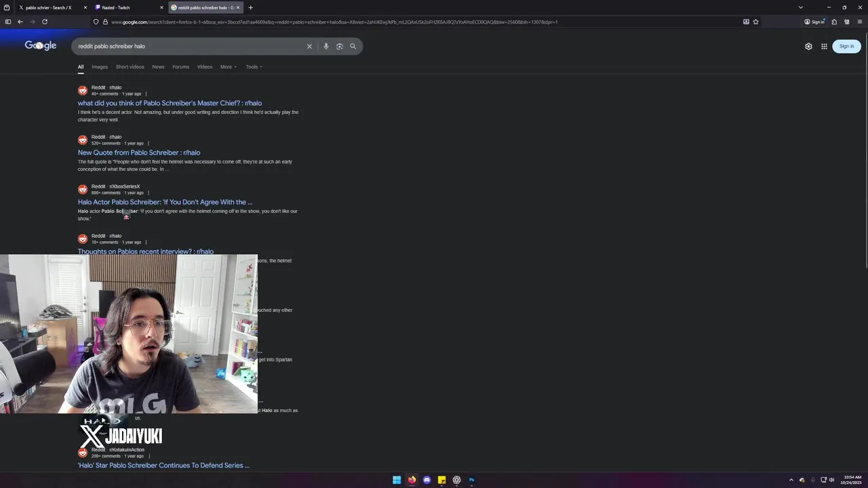Open the list all tabs chevron
Viewport: 868px width, 488px height.
(x=801, y=7)
